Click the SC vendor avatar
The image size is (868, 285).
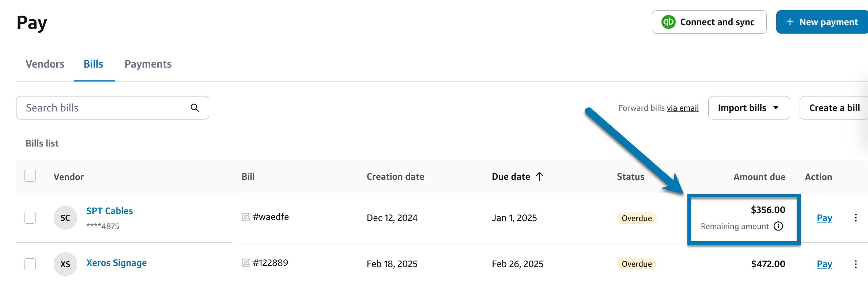[65, 218]
